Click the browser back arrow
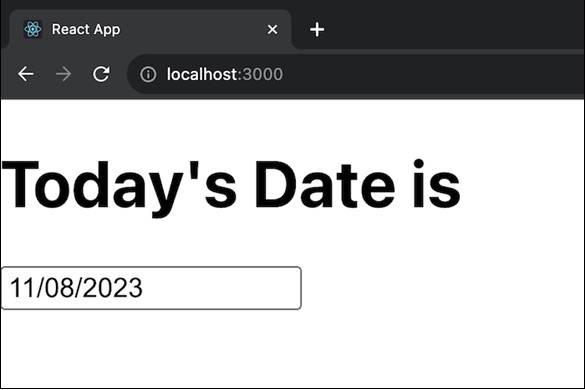The width and height of the screenshot is (585, 390). point(26,74)
